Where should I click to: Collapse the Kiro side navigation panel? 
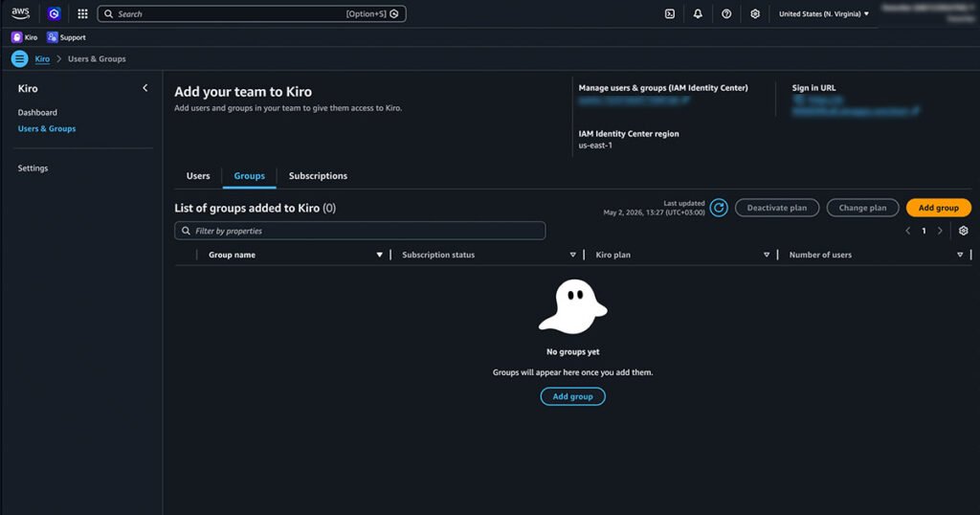point(145,88)
